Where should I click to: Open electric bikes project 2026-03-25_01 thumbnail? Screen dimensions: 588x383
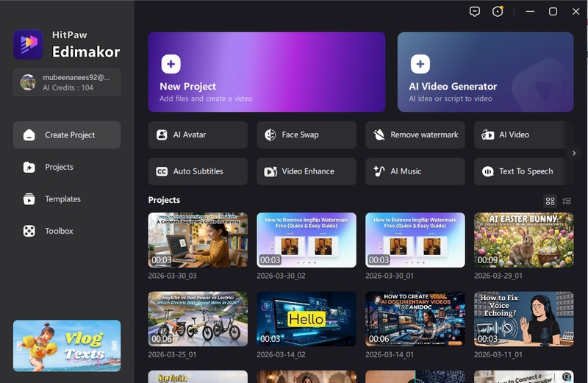click(x=198, y=319)
